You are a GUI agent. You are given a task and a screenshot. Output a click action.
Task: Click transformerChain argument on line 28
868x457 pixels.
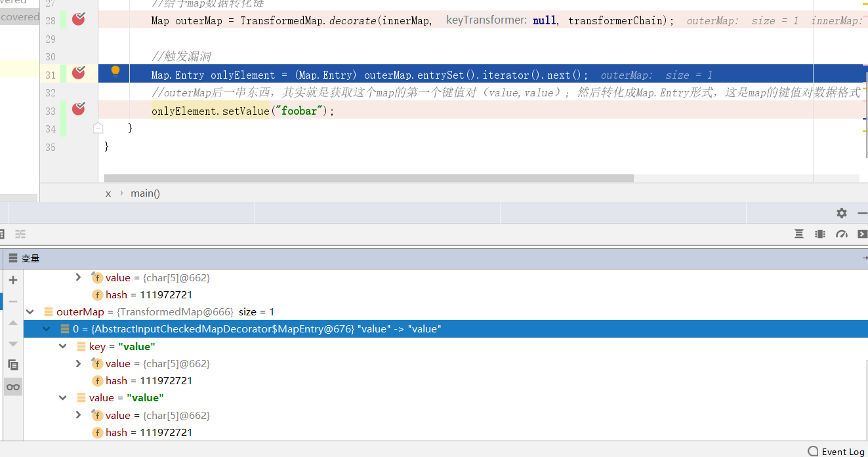coord(615,20)
